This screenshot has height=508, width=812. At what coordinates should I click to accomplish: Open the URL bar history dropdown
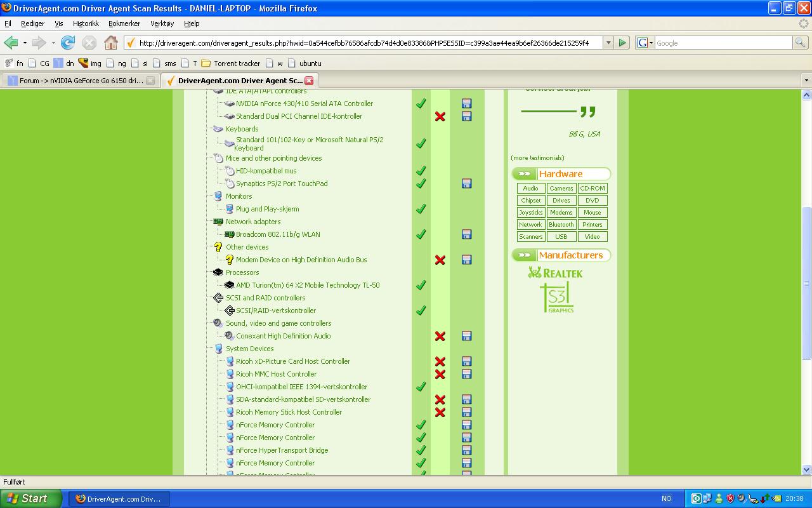pos(608,43)
